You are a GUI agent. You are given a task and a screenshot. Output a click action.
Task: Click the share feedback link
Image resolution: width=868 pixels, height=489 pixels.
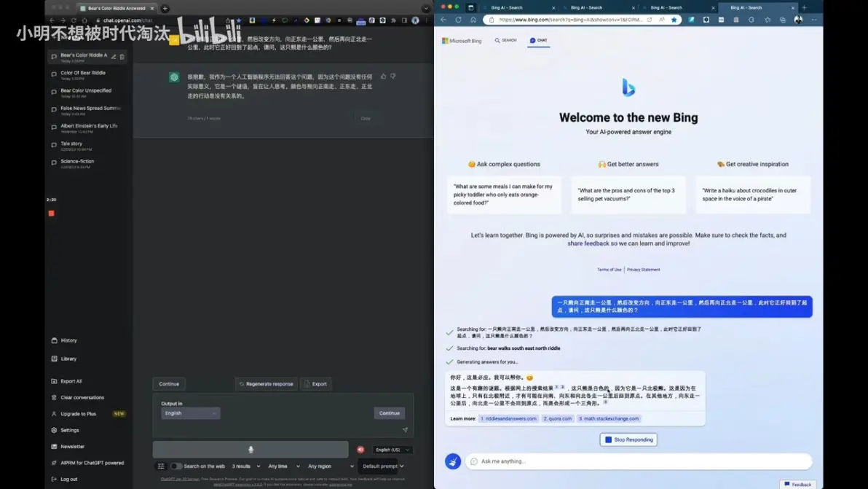[x=588, y=243]
